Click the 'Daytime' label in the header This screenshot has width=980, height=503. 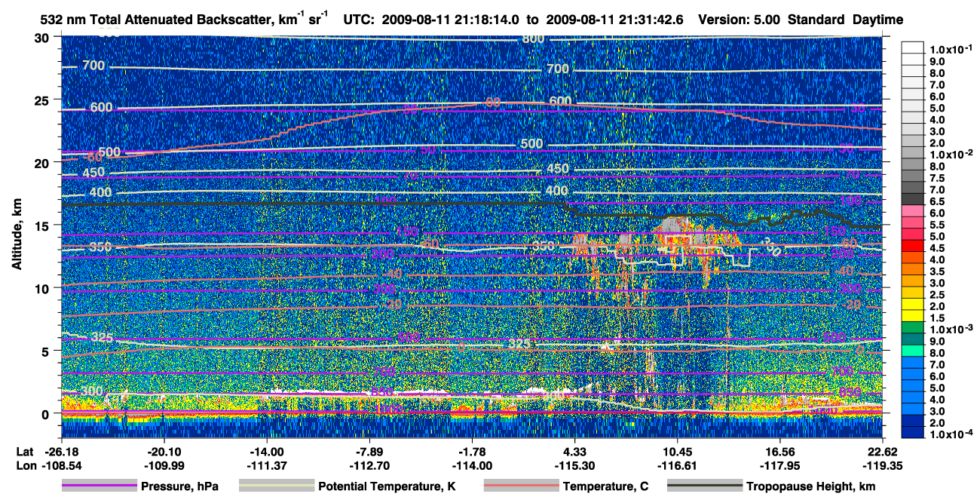[x=877, y=20]
